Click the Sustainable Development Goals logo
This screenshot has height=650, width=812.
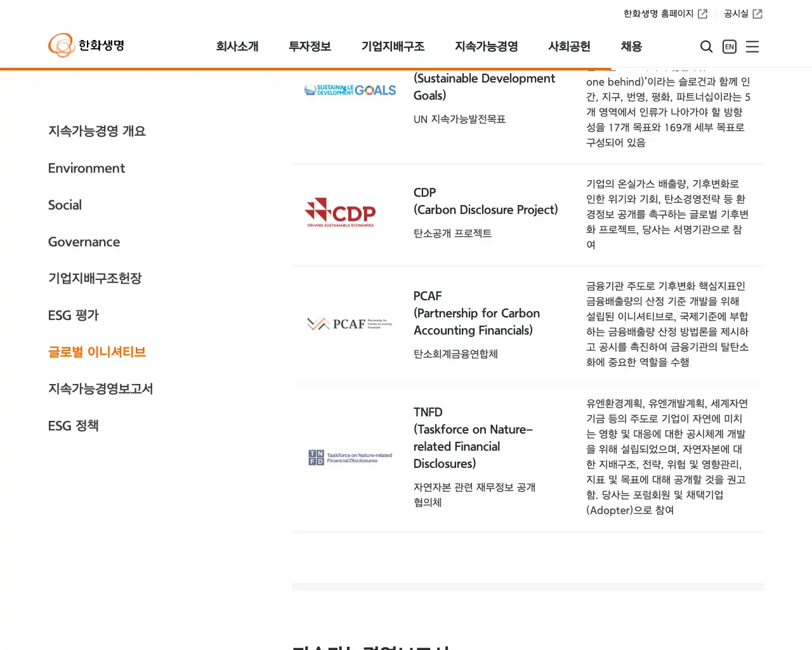point(350,90)
